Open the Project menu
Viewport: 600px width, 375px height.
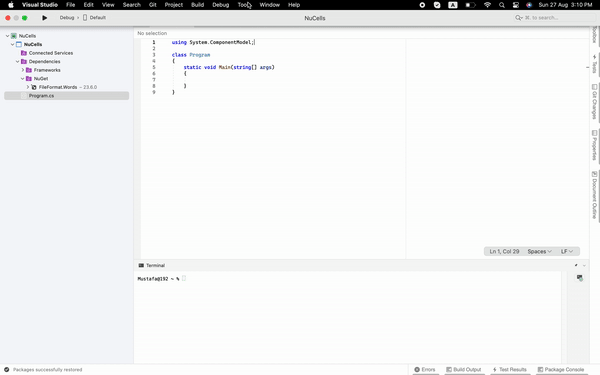pyautogui.click(x=174, y=5)
